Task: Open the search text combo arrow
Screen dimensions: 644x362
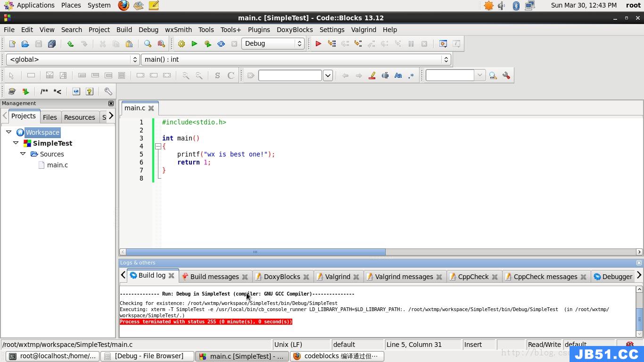Action: coord(328,75)
